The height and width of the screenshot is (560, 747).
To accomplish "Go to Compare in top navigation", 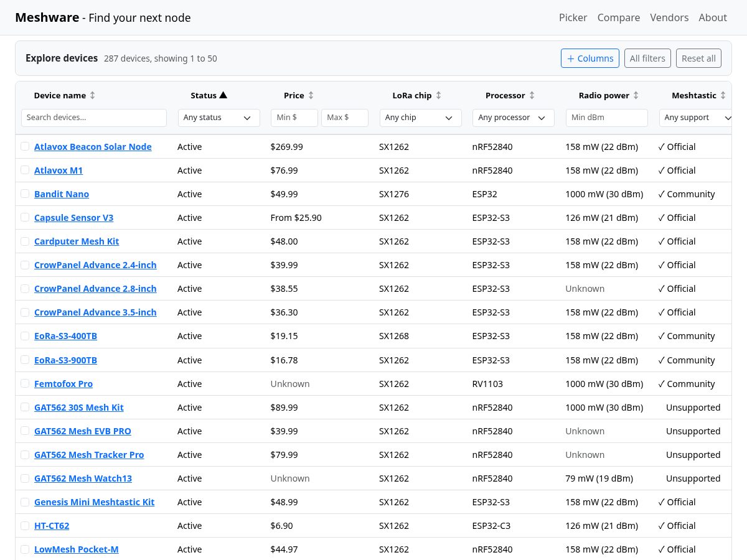I will (618, 17).
